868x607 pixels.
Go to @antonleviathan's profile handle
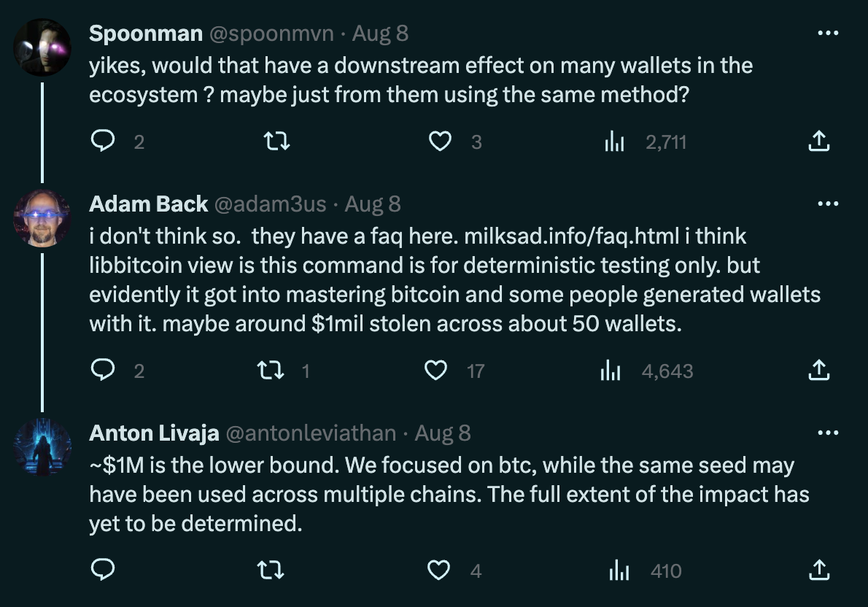(311, 433)
